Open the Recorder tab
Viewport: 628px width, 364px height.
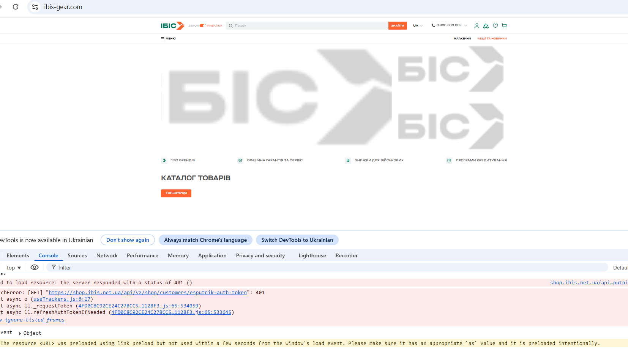pyautogui.click(x=347, y=255)
